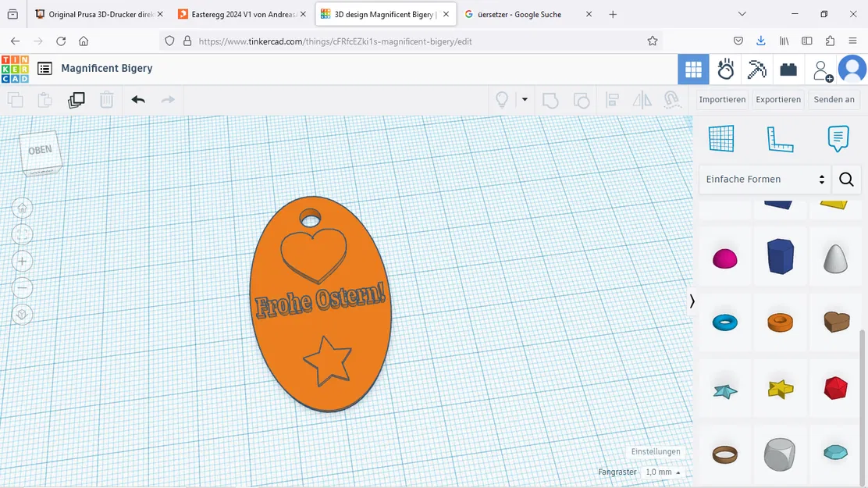Open the Bricks mode icon
Image resolution: width=868 pixels, height=488 pixels.
788,69
